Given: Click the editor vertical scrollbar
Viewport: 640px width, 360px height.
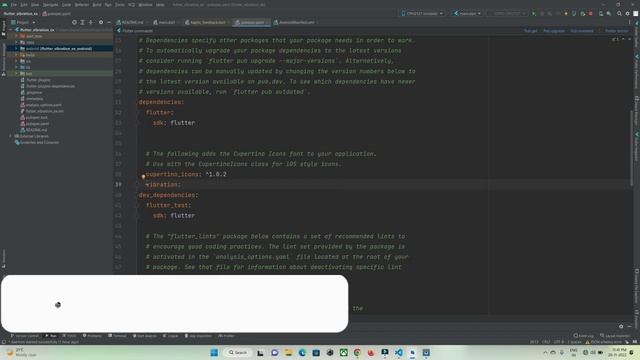Looking at the screenshot, I should click(632, 147).
